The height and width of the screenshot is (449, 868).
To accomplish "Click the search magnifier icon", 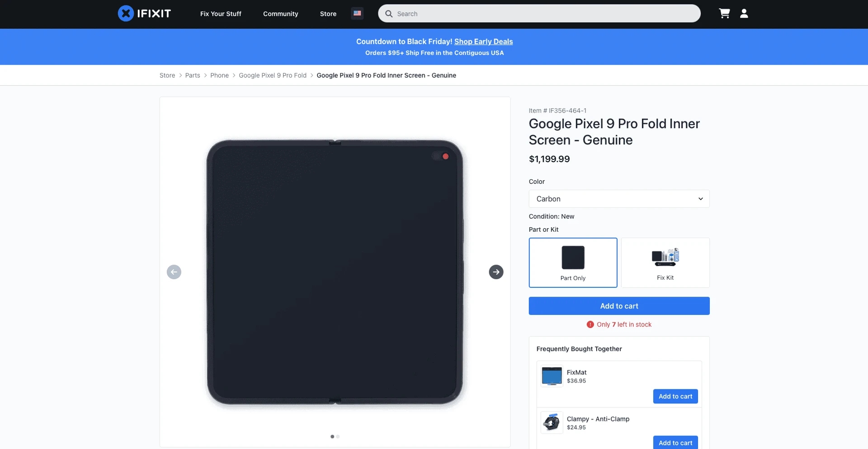I will click(x=389, y=14).
